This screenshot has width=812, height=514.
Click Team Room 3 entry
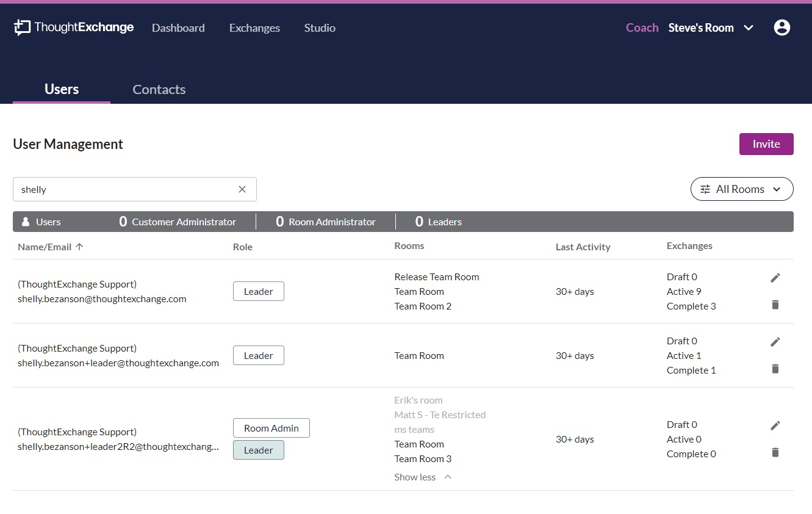tap(423, 458)
